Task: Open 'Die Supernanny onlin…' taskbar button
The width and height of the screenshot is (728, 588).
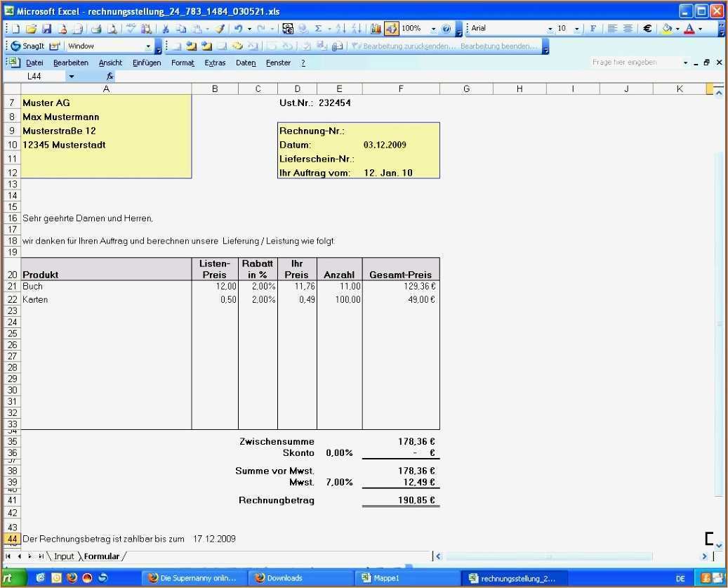Action: coord(194,578)
